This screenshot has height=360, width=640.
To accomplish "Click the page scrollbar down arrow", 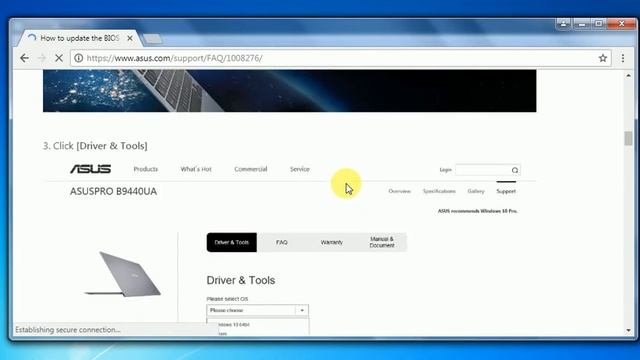I will [x=628, y=330].
